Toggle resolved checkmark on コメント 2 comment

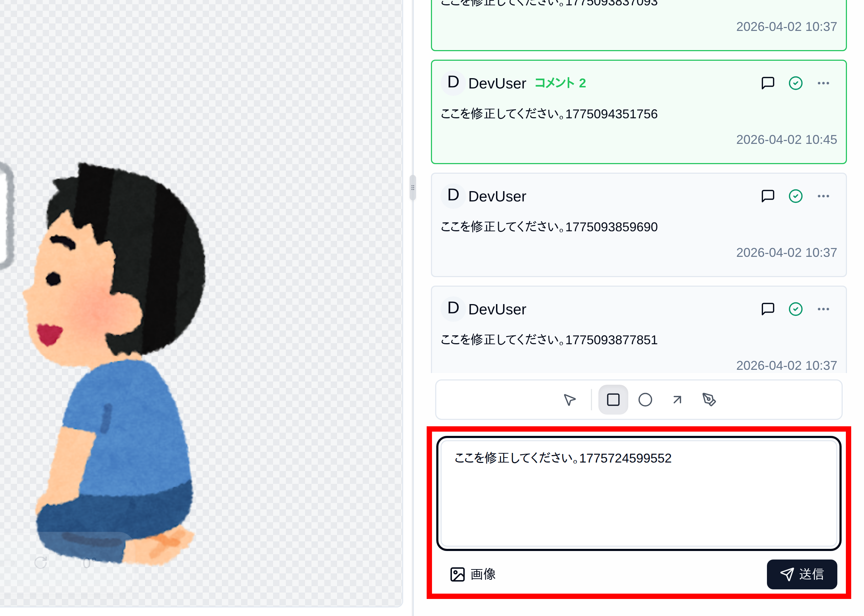tap(796, 83)
